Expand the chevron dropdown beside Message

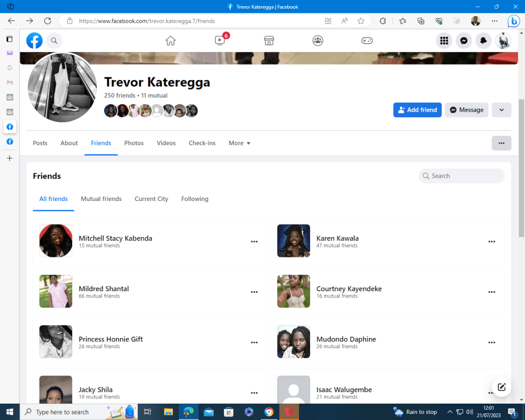(501, 110)
